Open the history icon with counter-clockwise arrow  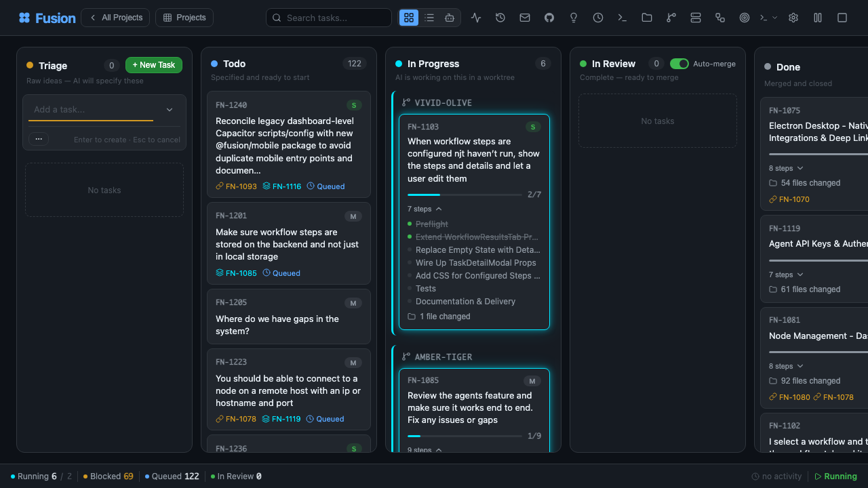click(x=500, y=18)
